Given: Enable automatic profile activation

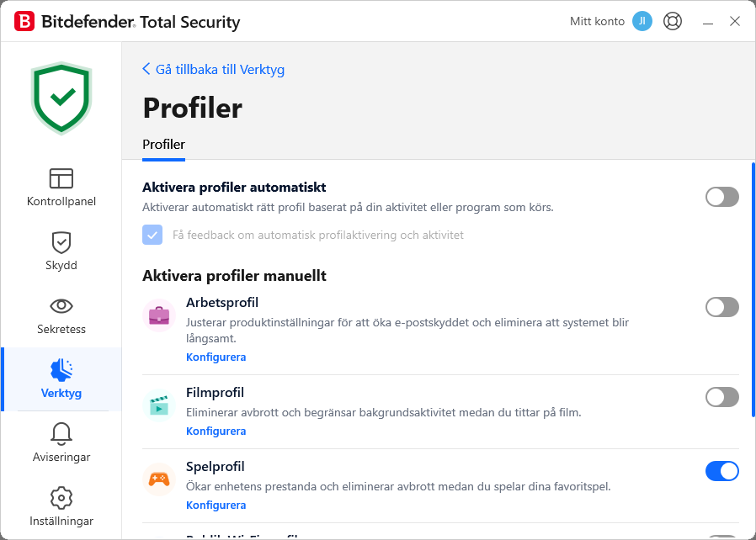Looking at the screenshot, I should click(721, 197).
